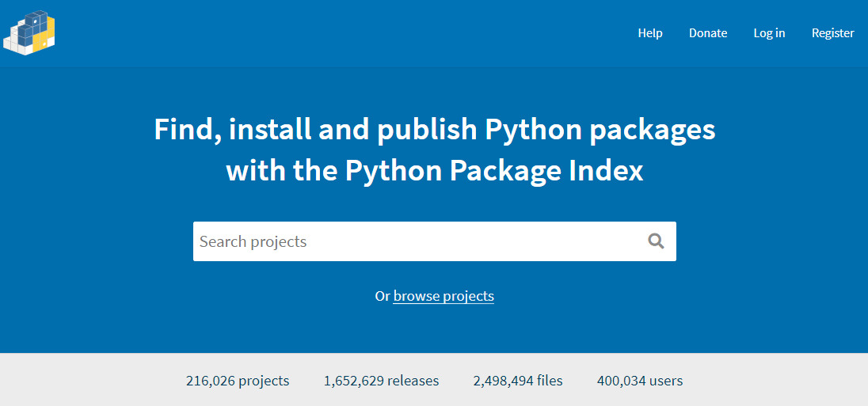Click the 1,652,629 releases statistic
The height and width of the screenshot is (406, 868).
(381, 381)
